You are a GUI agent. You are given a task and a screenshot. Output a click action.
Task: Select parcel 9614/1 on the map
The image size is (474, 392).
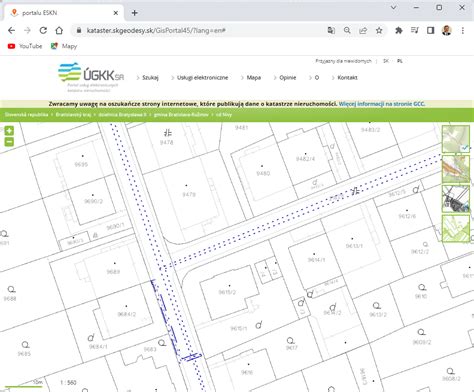316,260
